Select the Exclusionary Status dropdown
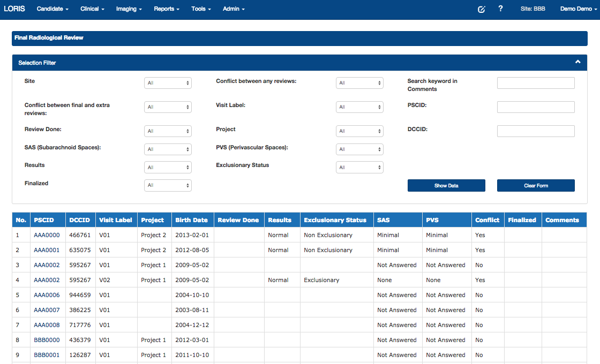600x364 pixels. pos(359,168)
